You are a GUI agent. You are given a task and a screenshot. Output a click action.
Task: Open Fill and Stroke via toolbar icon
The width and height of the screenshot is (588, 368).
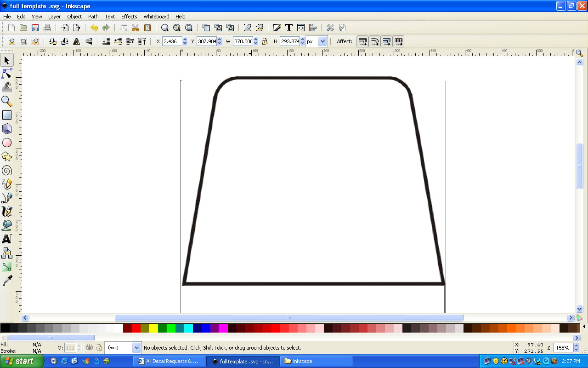[x=277, y=28]
